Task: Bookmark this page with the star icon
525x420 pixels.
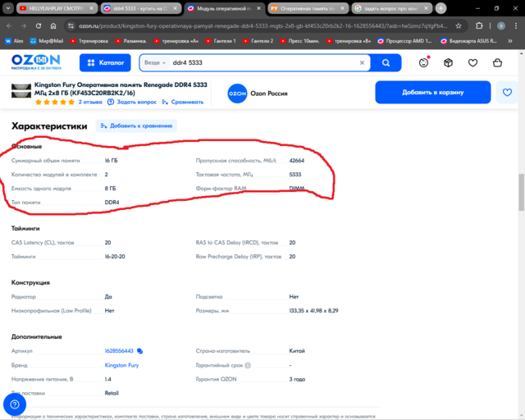Action: click(x=459, y=25)
